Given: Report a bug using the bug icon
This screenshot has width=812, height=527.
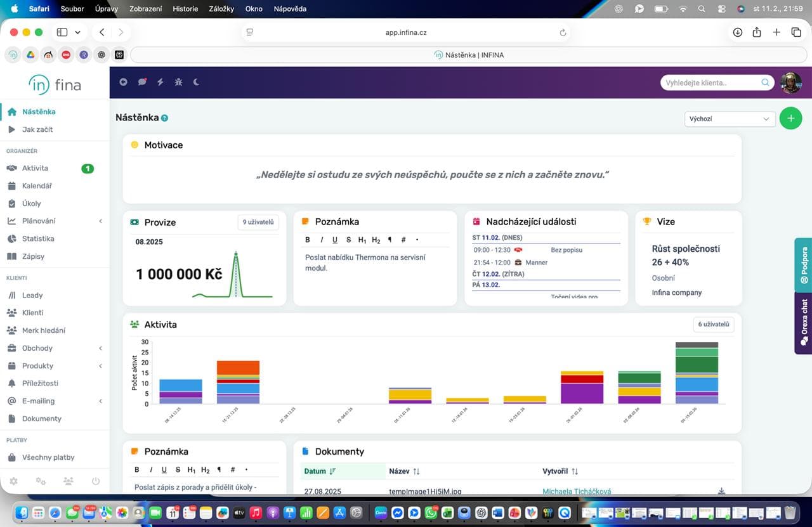Looking at the screenshot, I should click(178, 82).
